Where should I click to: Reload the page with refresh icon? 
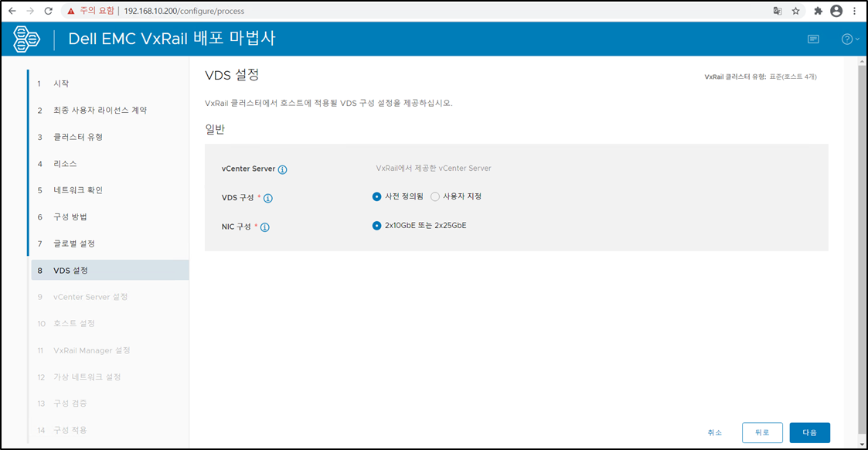coord(48,11)
